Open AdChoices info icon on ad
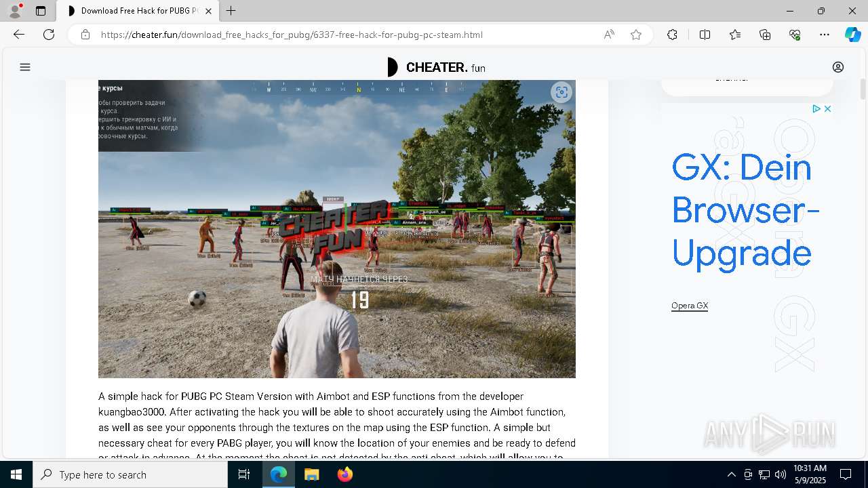The width and height of the screenshot is (868, 488). [x=816, y=108]
